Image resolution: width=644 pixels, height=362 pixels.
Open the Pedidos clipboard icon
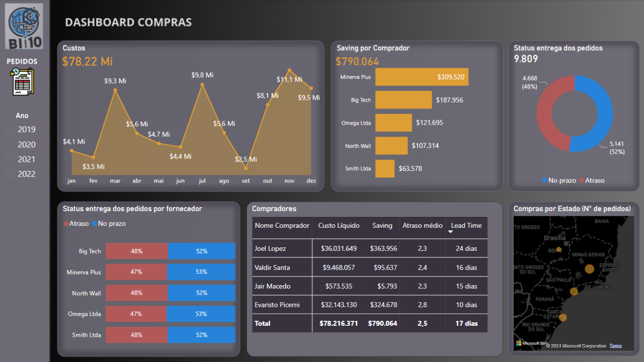click(23, 82)
